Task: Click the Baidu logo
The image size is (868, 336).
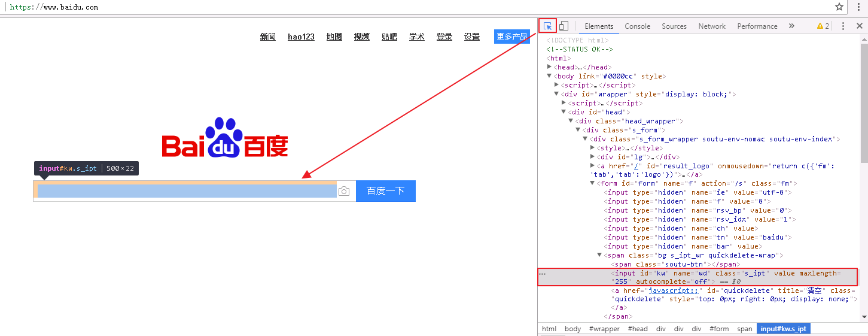Action: tap(225, 138)
